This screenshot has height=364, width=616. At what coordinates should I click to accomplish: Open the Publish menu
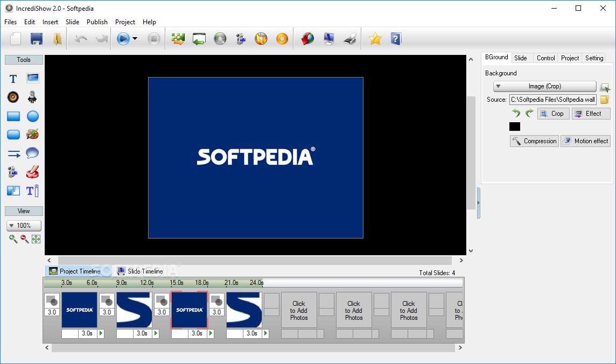pyautogui.click(x=97, y=22)
